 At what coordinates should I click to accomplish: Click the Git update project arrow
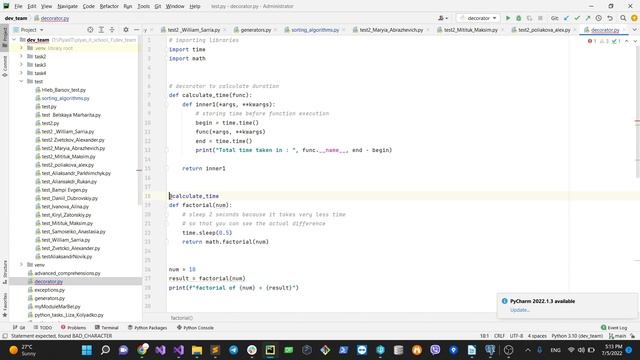(x=566, y=18)
